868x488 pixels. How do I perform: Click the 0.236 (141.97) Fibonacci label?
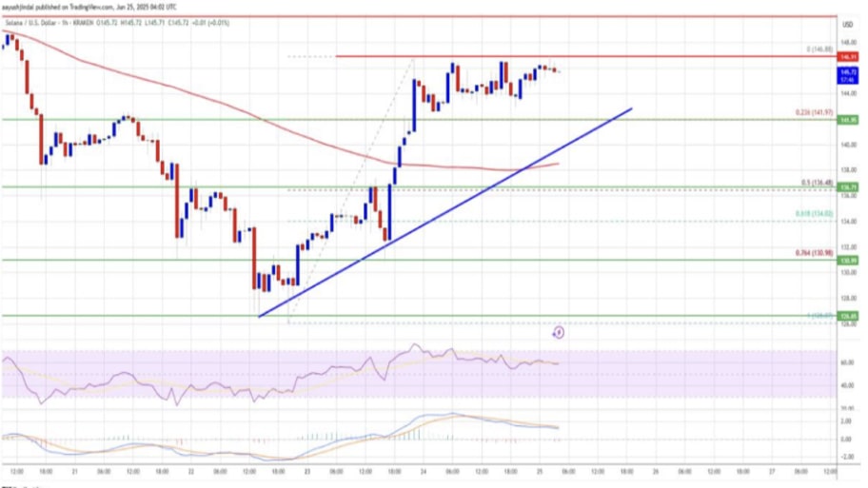[814, 113]
